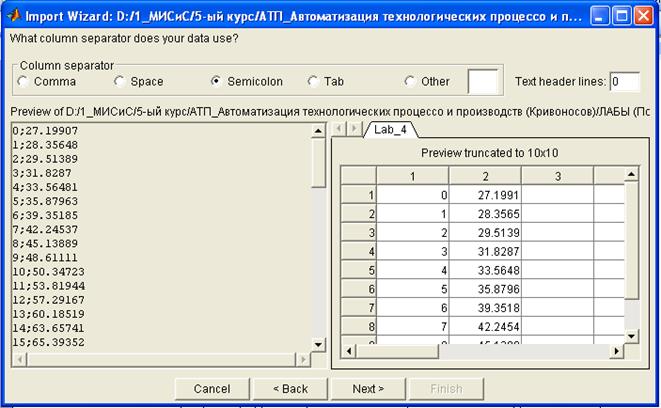This screenshot has height=408, width=661.
Task: Click column header 2 in the preview table
Action: 485,176
